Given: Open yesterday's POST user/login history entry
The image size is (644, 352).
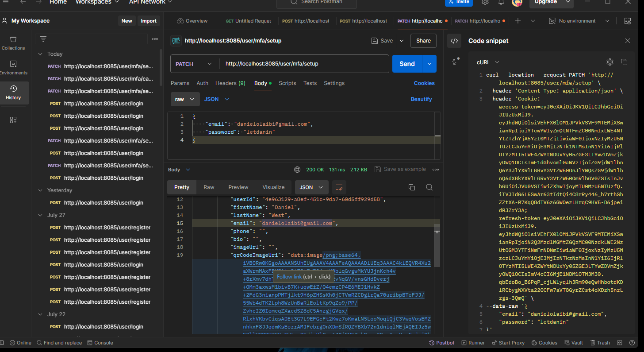Looking at the screenshot, I should (103, 203).
